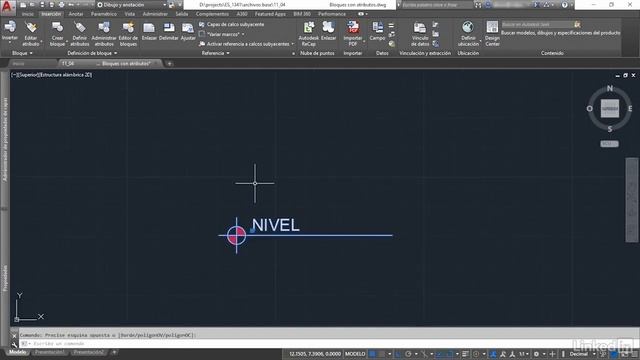640x360 pixels.
Task: Click the Superior face of the ViewCube
Action: 610,109
